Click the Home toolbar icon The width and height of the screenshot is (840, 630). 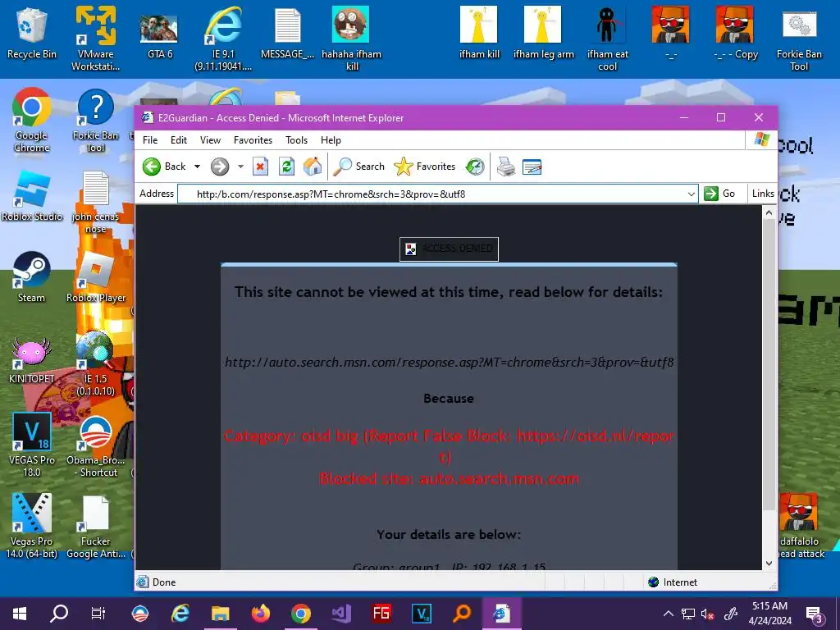click(313, 167)
